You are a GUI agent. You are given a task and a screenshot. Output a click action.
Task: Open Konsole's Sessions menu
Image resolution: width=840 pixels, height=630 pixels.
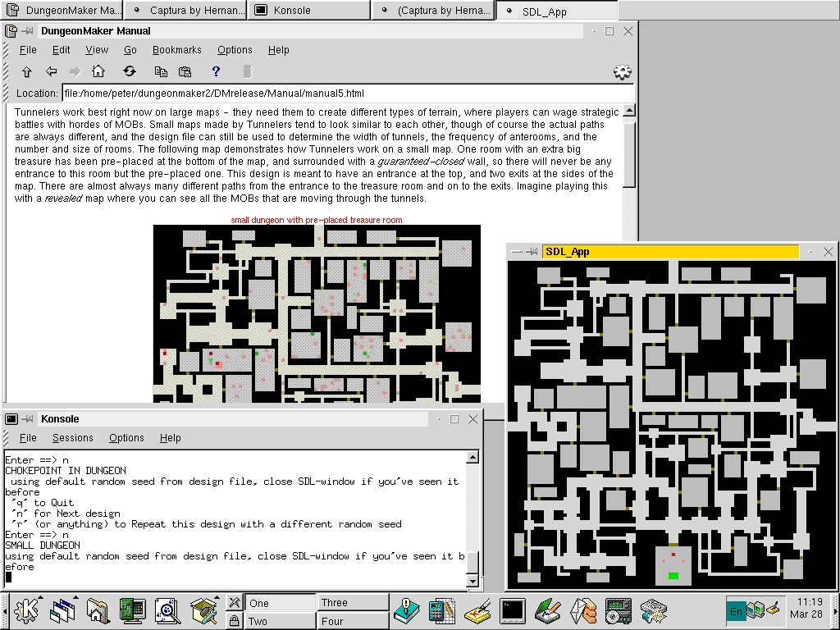coord(72,438)
